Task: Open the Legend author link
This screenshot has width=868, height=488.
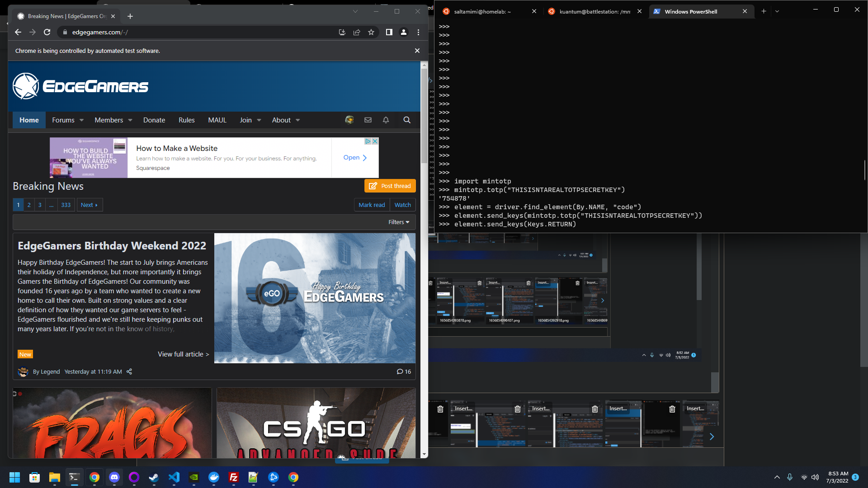Action: [x=50, y=371]
